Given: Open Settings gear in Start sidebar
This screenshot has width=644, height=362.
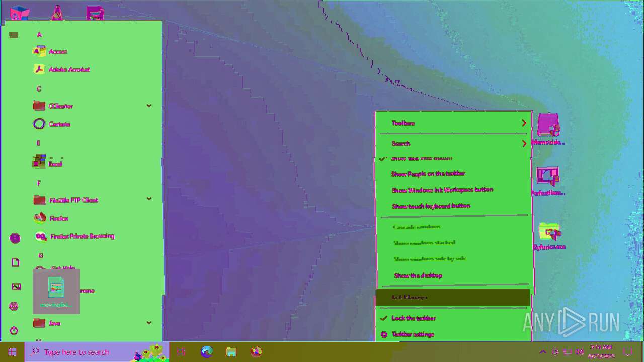Looking at the screenshot, I should coord(14,306).
